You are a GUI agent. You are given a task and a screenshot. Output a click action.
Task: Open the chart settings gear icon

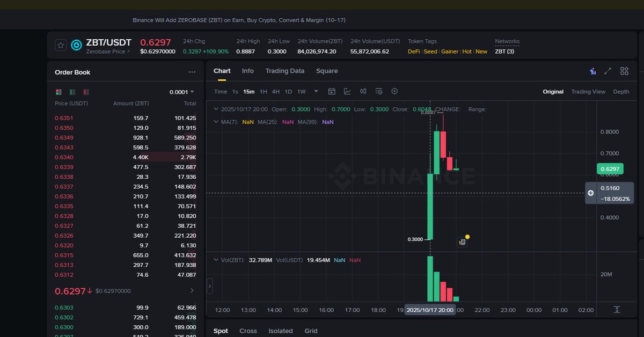point(394,91)
